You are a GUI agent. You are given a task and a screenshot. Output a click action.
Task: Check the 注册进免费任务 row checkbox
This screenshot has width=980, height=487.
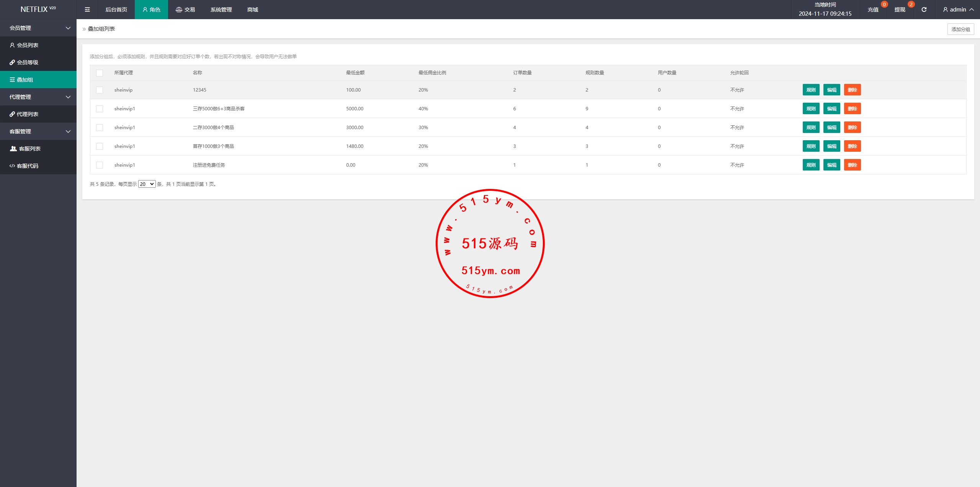click(x=100, y=165)
